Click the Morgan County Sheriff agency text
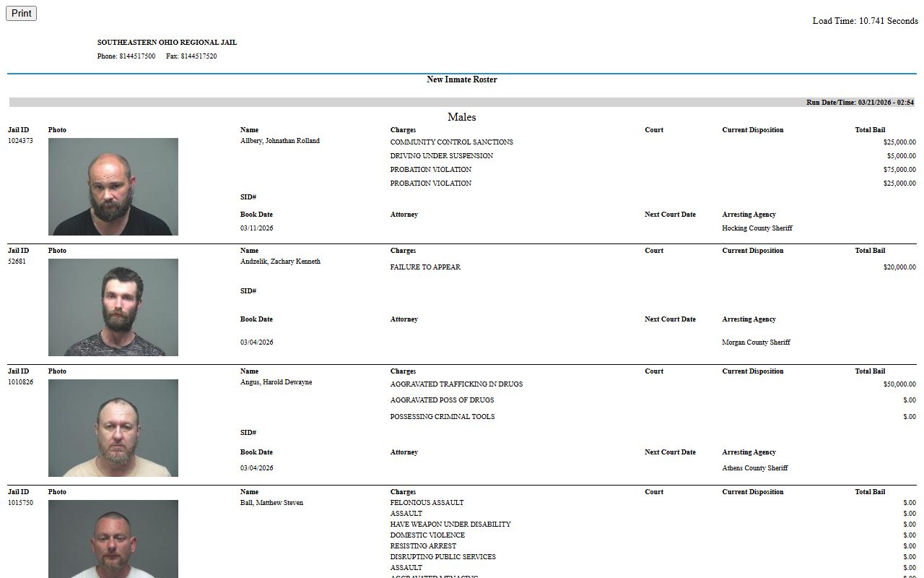The image size is (924, 578). (x=756, y=342)
